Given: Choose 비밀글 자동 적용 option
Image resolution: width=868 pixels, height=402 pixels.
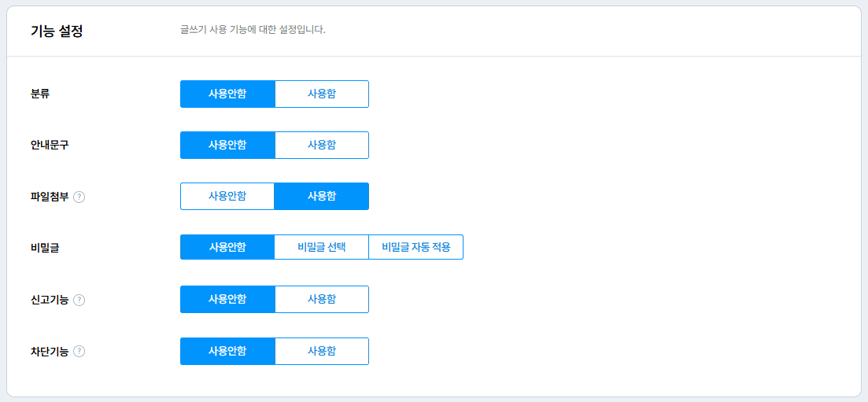Looking at the screenshot, I should pos(416,247).
